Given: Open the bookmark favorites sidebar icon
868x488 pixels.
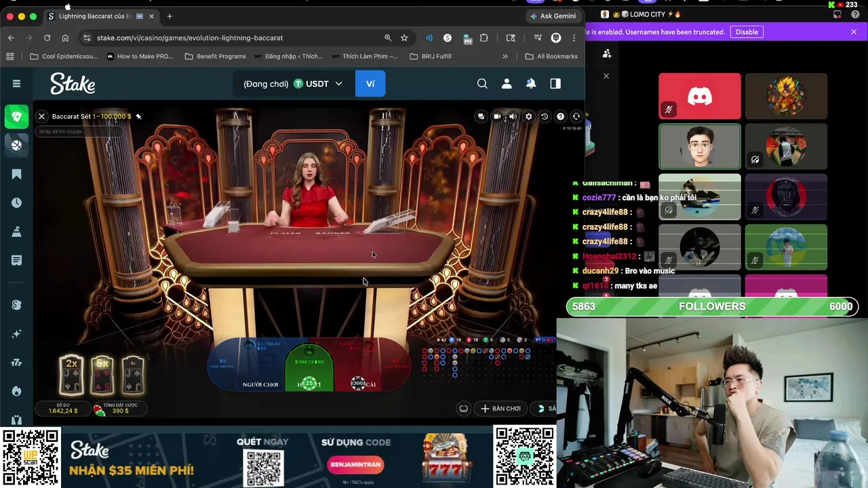Looking at the screenshot, I should pos(16,174).
